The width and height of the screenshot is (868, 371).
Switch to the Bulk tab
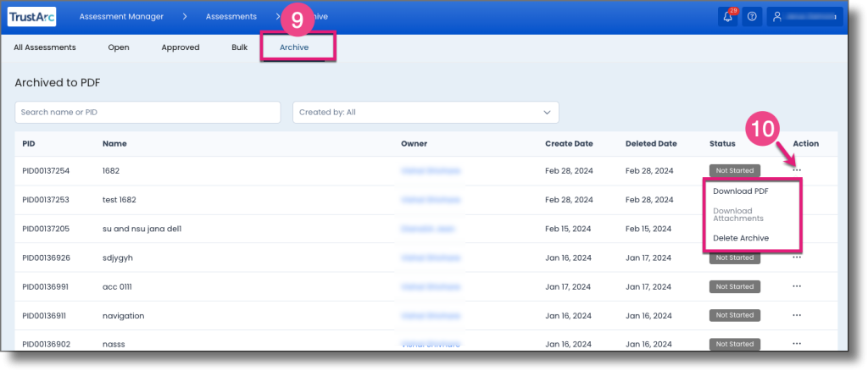pos(240,47)
